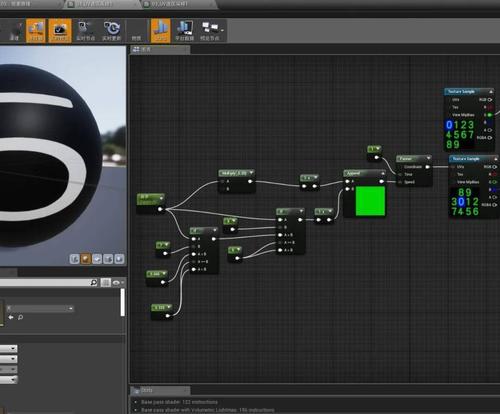Click the cube preview shape icon
500x414 pixels.
coord(108,259)
